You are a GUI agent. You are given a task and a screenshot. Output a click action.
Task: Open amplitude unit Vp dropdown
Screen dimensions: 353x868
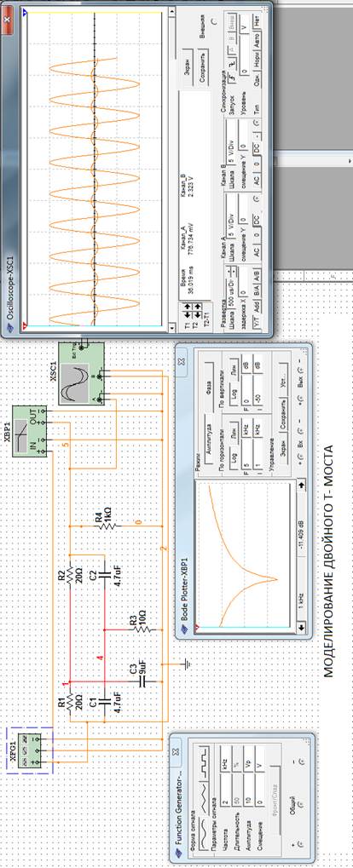pos(248,760)
